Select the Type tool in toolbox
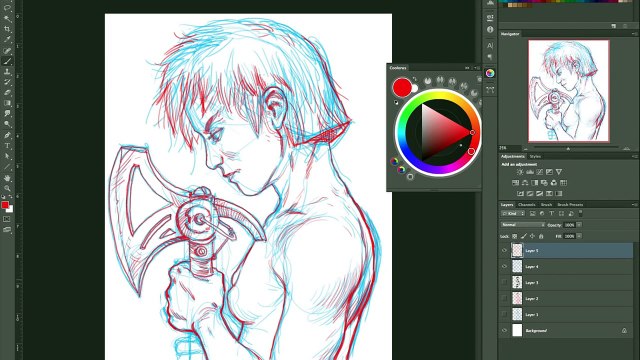This screenshot has width=640, height=360. point(7,146)
